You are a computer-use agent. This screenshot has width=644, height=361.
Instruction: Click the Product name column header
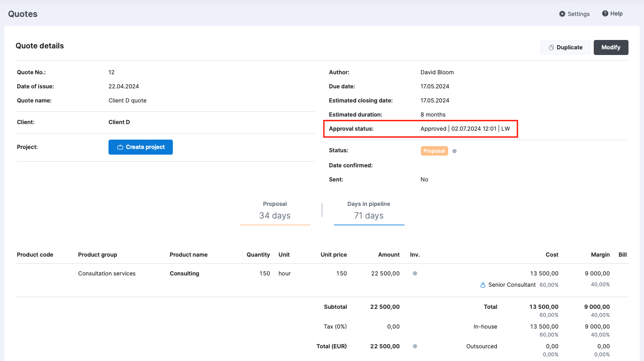pos(188,255)
